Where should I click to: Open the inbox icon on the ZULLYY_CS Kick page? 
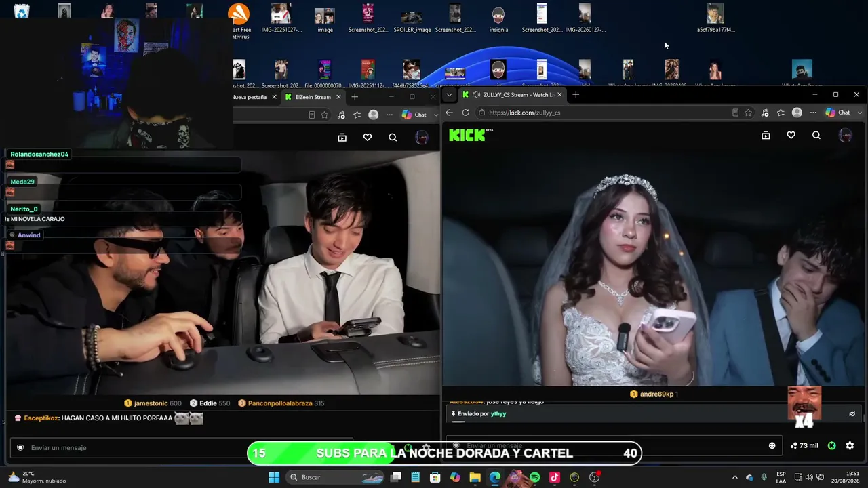[x=766, y=136]
